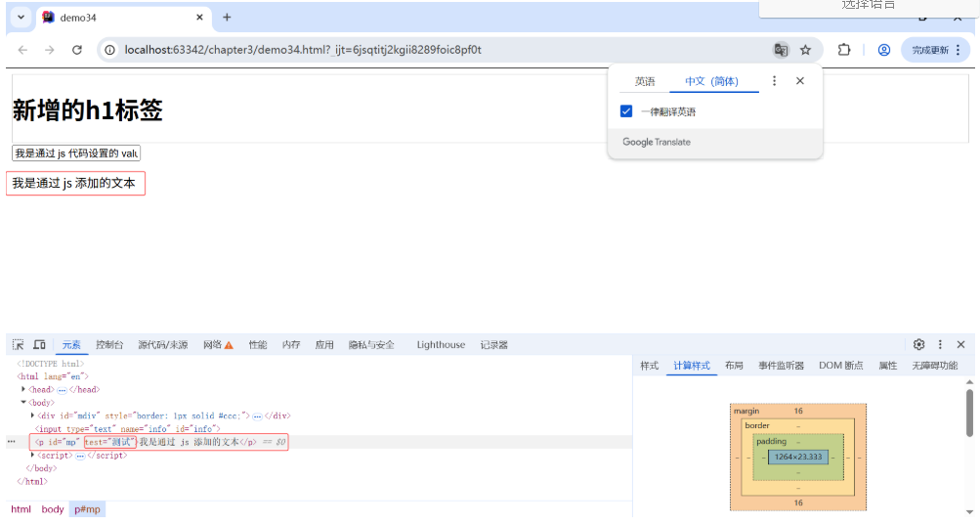This screenshot has height=525, width=980.
Task: Switch to the 应用 DevTools tab
Action: [x=323, y=345]
